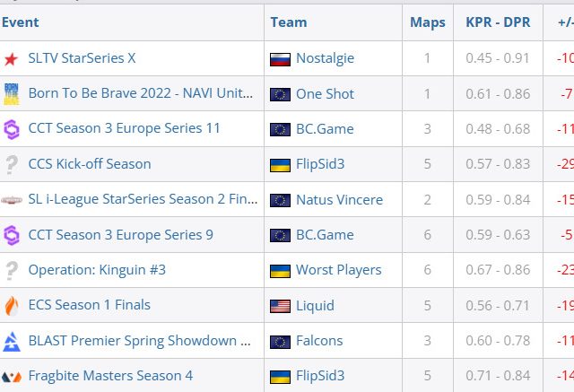Click the CCT Season 3 Series 11 logo

click(12, 128)
